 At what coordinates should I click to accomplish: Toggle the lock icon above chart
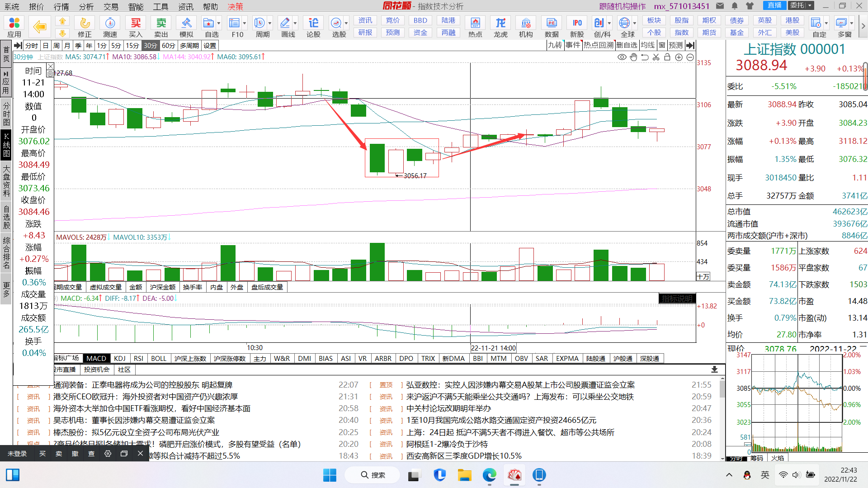coord(667,57)
